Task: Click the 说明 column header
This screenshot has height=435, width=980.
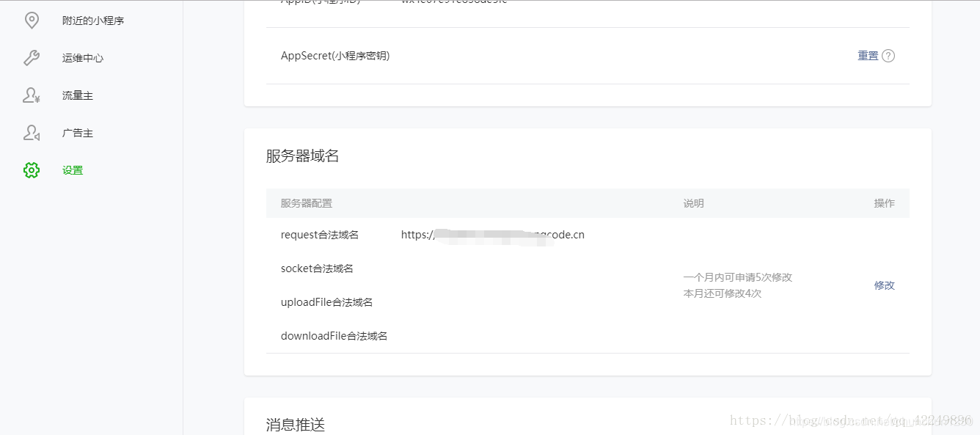Action: tap(694, 203)
